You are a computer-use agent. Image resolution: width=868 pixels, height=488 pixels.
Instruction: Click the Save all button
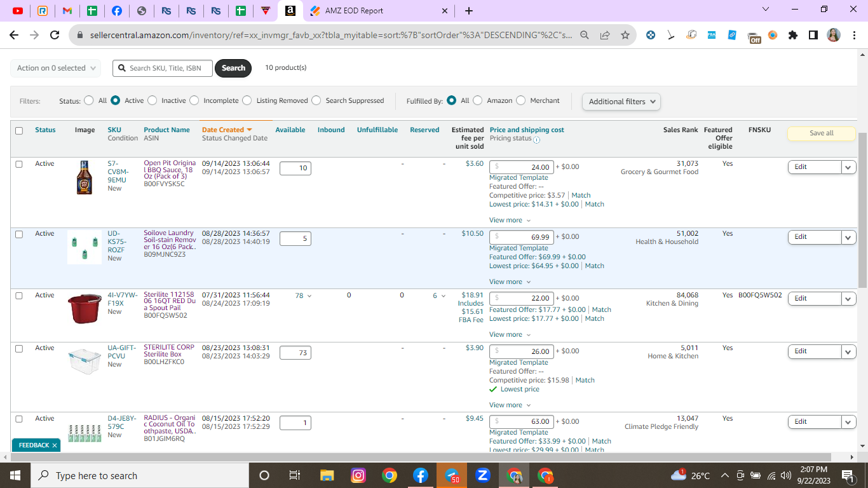[x=822, y=133]
